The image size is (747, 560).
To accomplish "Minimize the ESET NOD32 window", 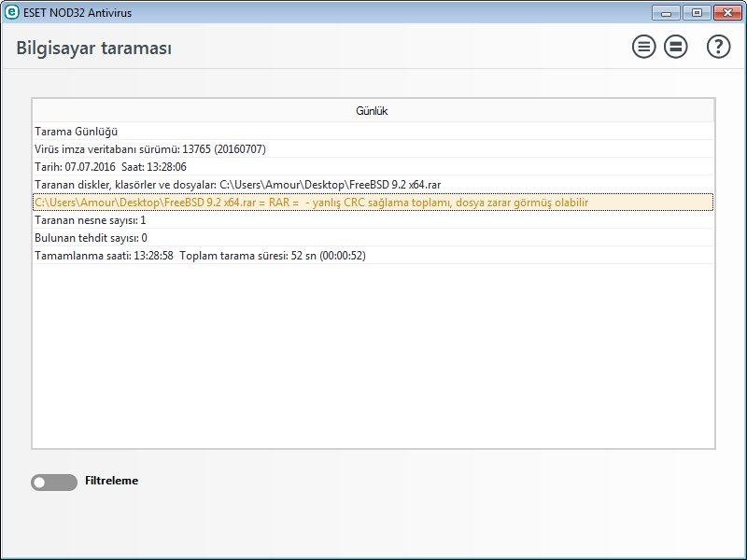I will click(x=666, y=13).
